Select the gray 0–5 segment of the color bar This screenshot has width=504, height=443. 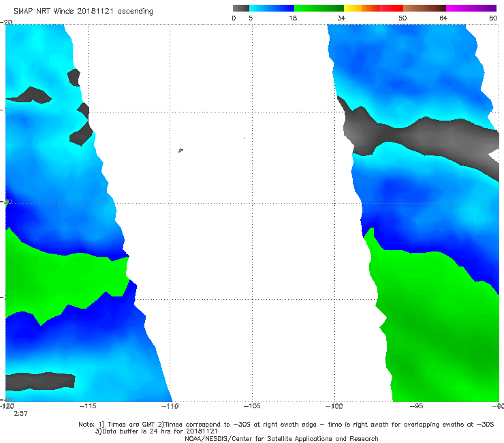coord(241,8)
